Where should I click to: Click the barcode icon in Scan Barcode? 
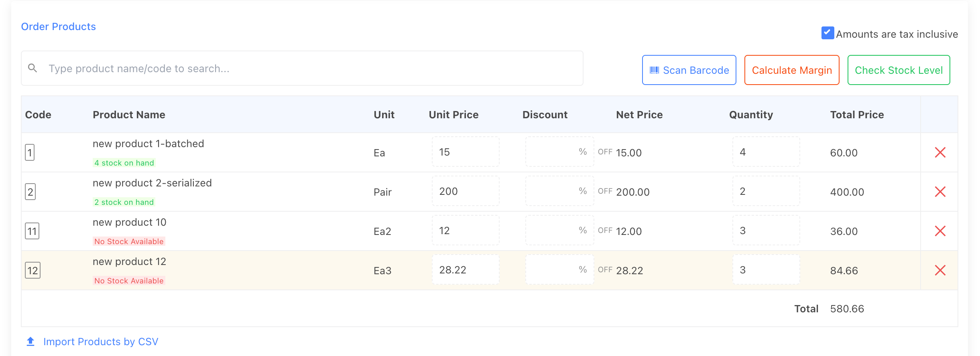(x=654, y=70)
